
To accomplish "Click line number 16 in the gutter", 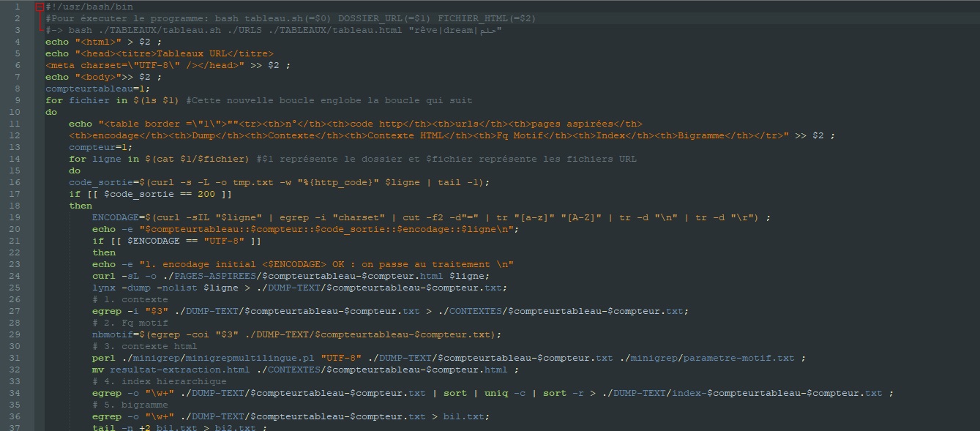I will pyautogui.click(x=16, y=182).
